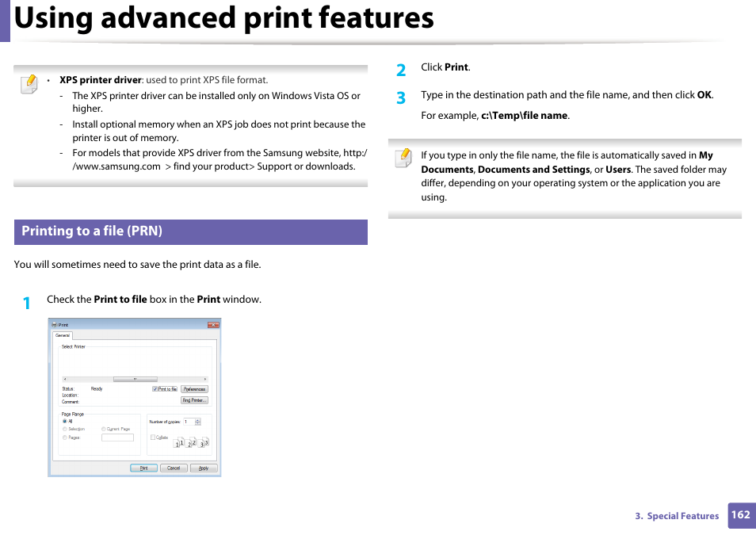This screenshot has width=756, height=535.
Task: Click the Apply button in dialog
Action: (x=204, y=468)
